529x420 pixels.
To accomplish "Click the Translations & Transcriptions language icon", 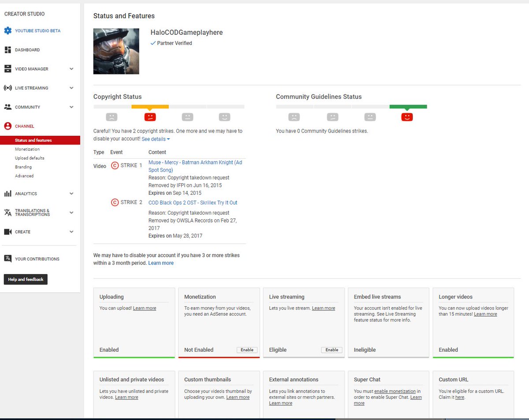I will 7,212.
